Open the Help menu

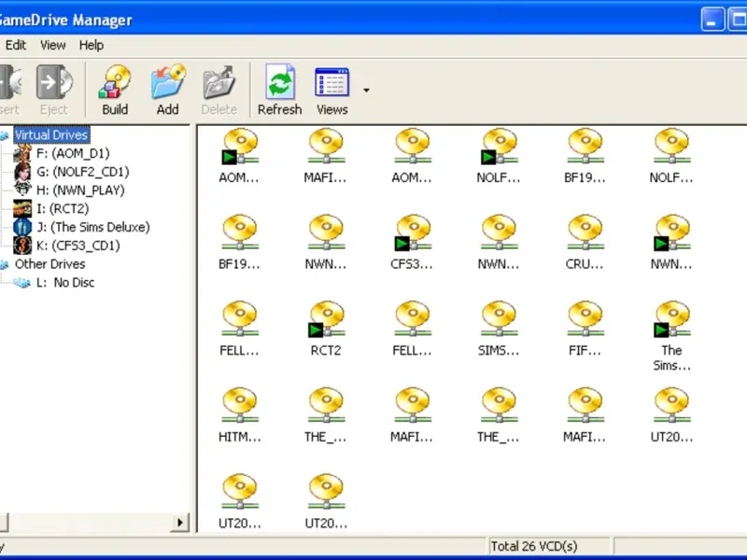[91, 45]
